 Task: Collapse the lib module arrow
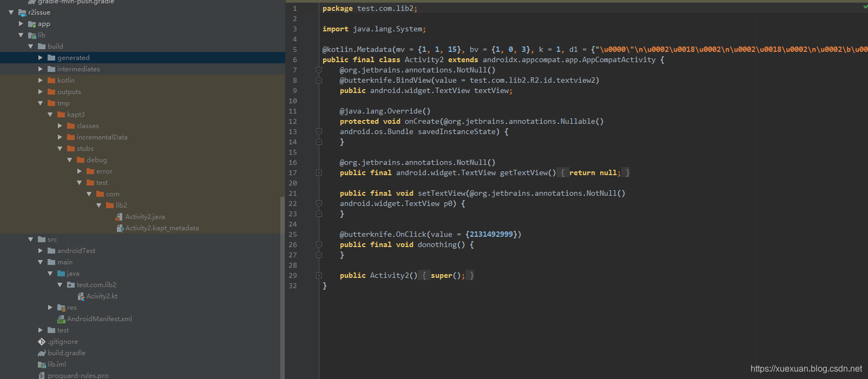coord(21,35)
